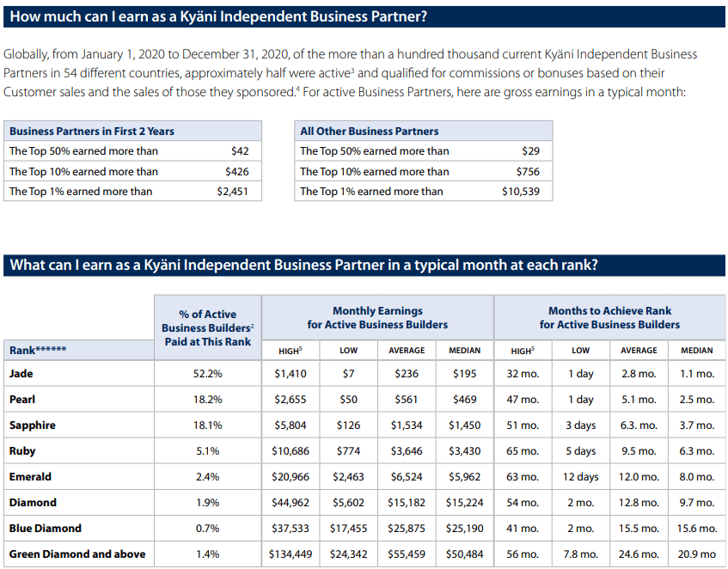Image resolution: width=728 pixels, height=569 pixels.
Task: Click Green Diamond's 1.4% percentage cell
Action: tap(207, 554)
